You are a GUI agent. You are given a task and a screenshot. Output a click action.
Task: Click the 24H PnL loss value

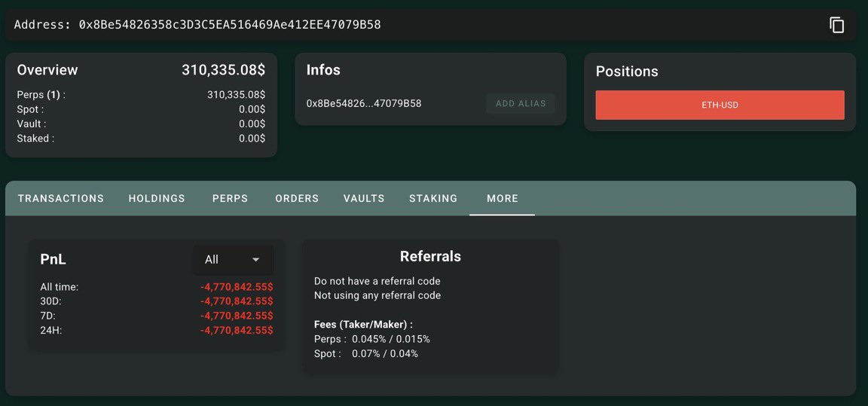(x=237, y=330)
